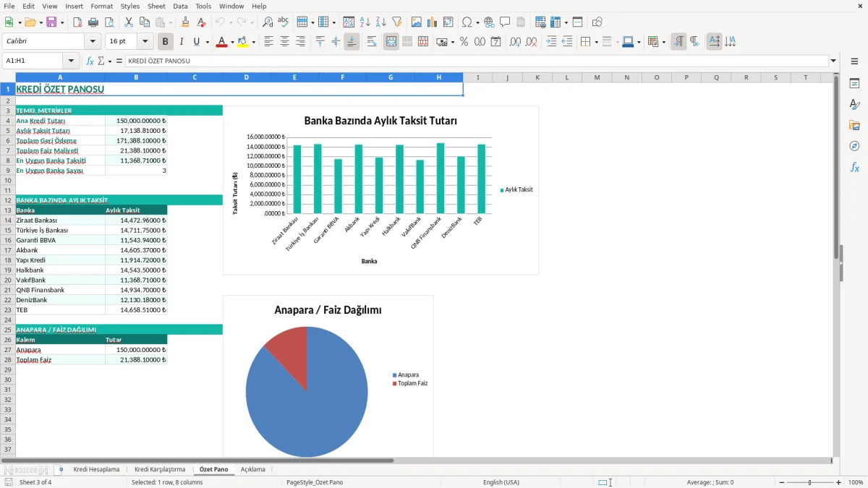This screenshot has height=488, width=868.
Task: Toggle Wrap Text button
Action: (x=372, y=42)
